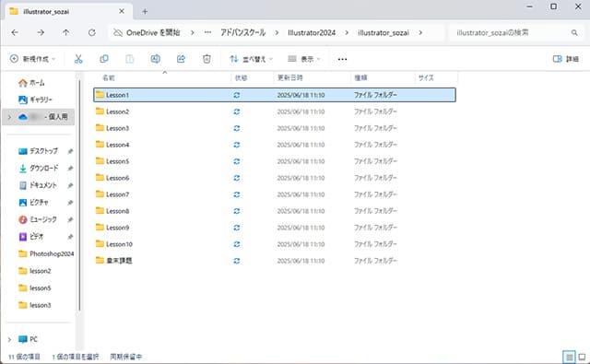Open Music in quick access
The height and width of the screenshot is (364, 590).
point(38,219)
